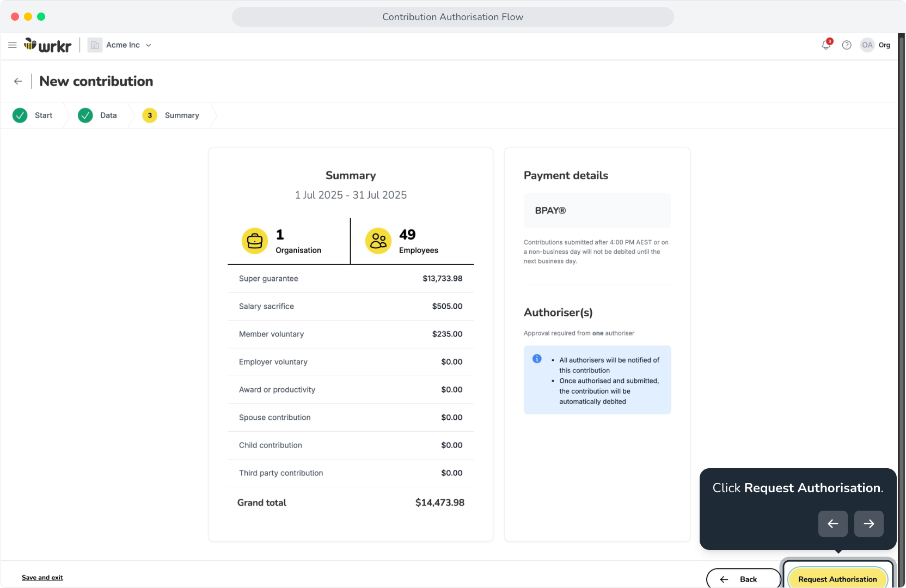The width and height of the screenshot is (906, 588).
Task: Click the date range 1 Jul 2025 - 31 Jul 2025
Action: click(351, 195)
